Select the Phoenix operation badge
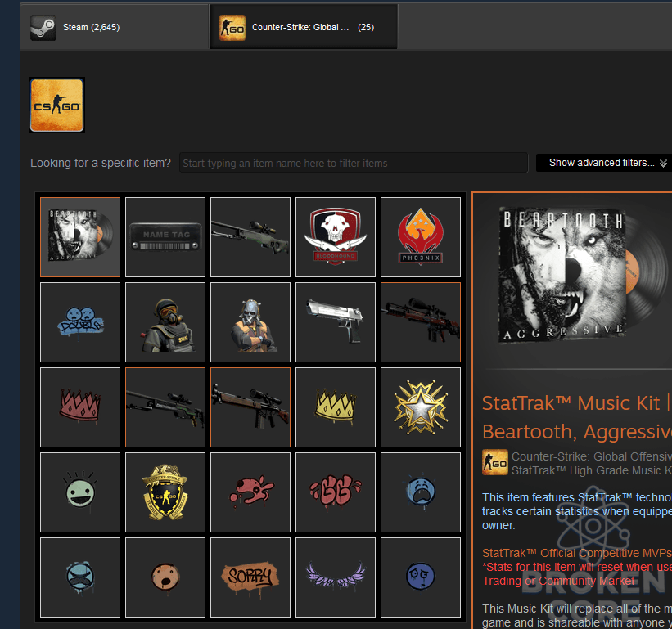The height and width of the screenshot is (629, 672). 421,237
